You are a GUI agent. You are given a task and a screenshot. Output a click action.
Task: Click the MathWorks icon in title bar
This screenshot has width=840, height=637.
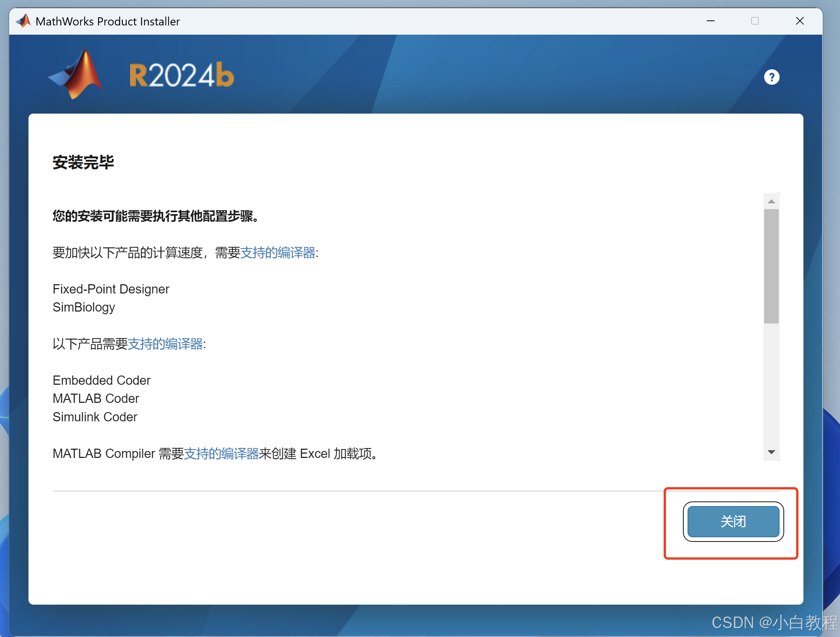pyautogui.click(x=23, y=21)
